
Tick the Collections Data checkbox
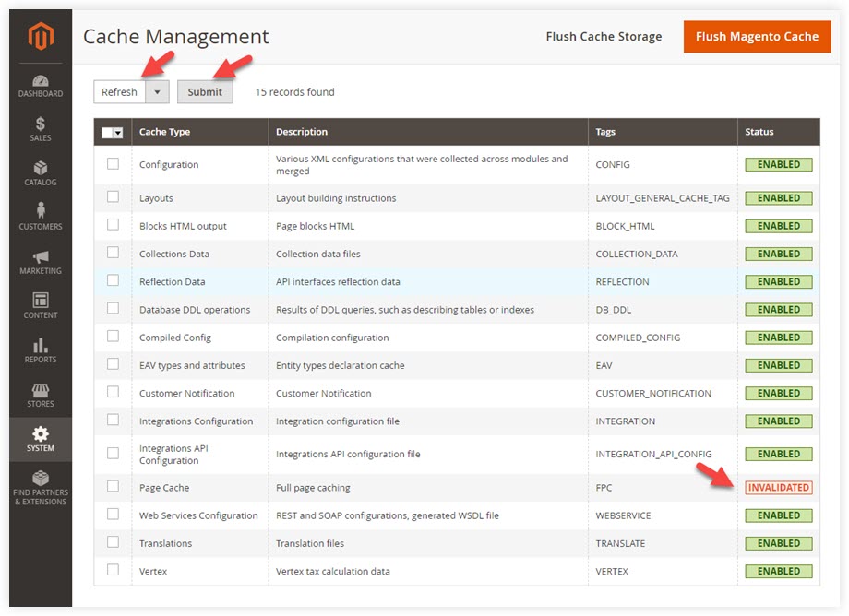tap(114, 253)
